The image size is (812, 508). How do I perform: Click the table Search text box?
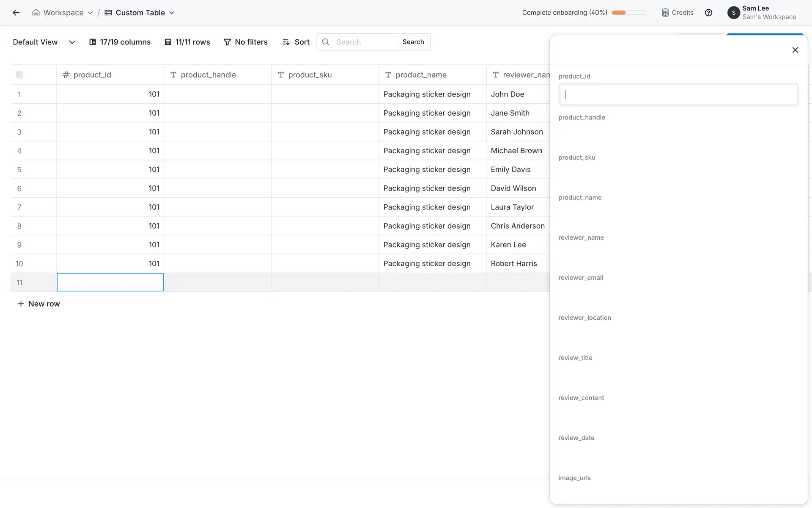click(x=365, y=42)
